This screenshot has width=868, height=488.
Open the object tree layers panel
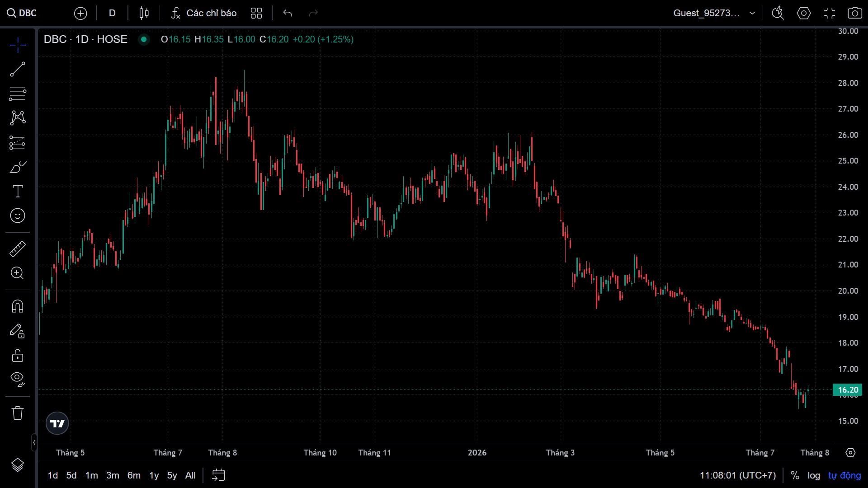click(18, 465)
